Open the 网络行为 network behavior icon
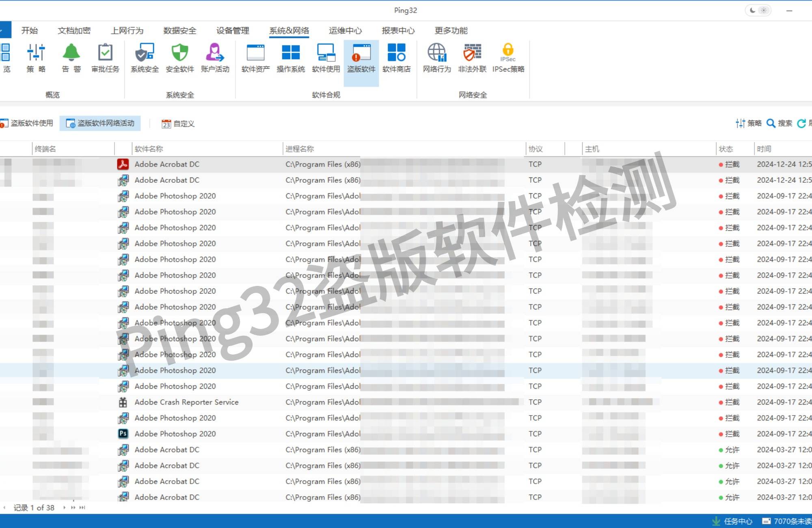 (x=436, y=57)
